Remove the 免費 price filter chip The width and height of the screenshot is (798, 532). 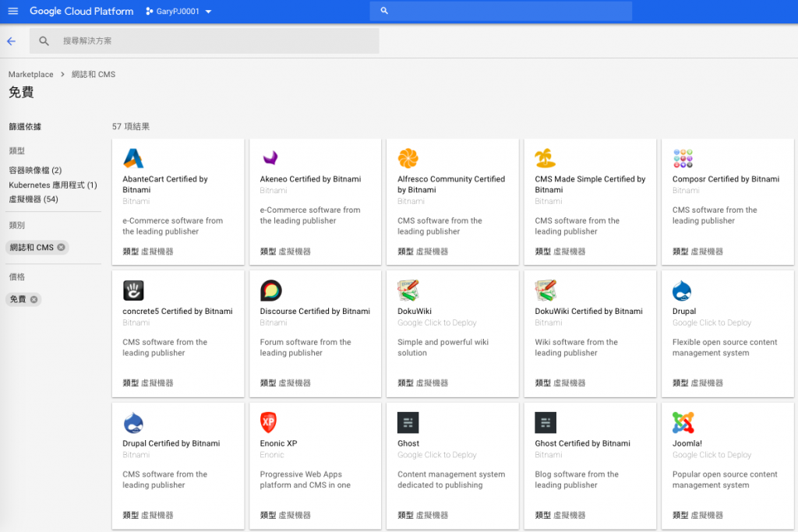[34, 300]
